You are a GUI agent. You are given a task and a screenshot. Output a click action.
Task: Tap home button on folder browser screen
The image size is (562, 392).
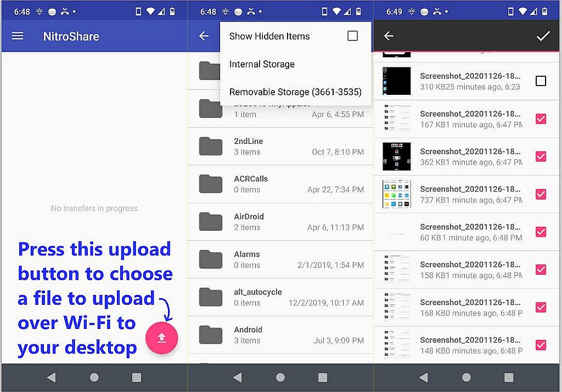pyautogui.click(x=280, y=377)
